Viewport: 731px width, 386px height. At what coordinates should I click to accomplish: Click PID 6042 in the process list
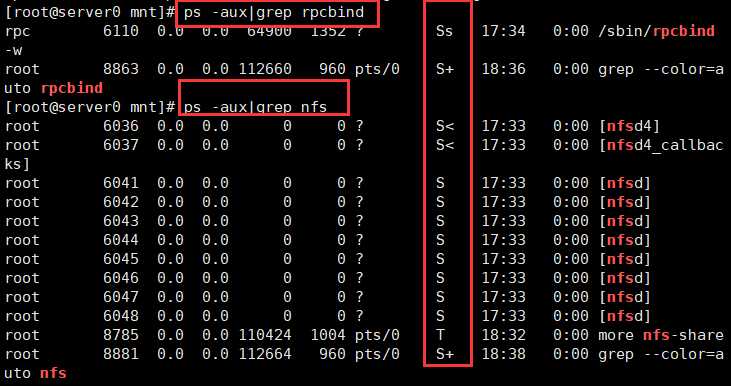click(x=121, y=202)
